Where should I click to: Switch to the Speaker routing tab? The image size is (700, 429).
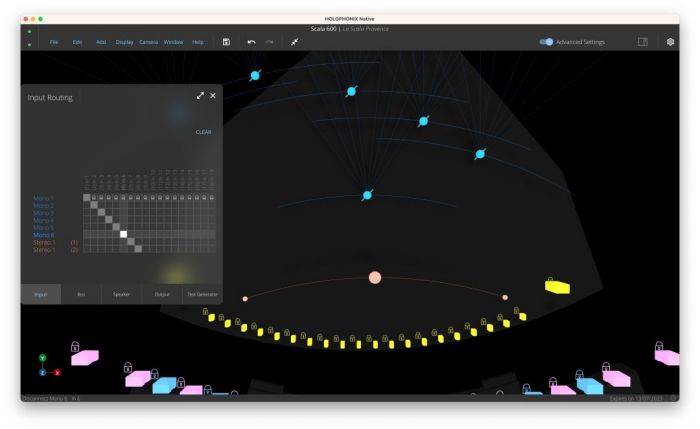click(121, 295)
